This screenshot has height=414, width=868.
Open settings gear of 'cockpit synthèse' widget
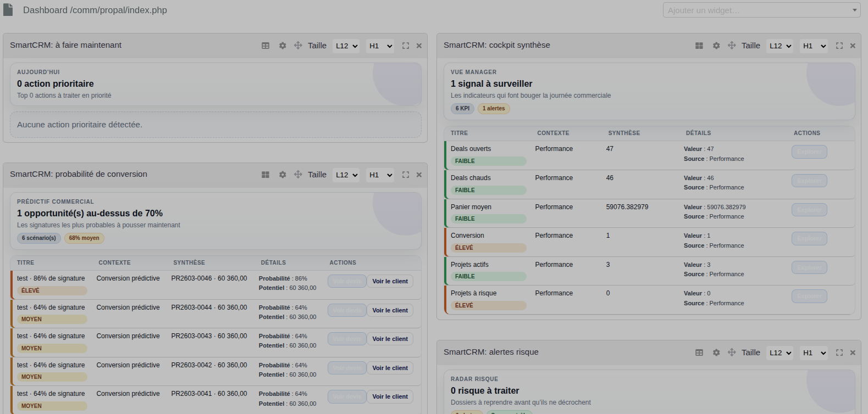pyautogui.click(x=716, y=46)
